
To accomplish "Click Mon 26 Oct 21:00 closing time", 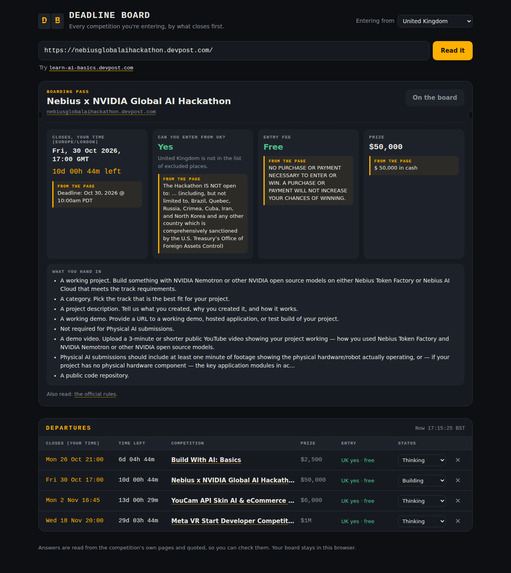I will point(75,460).
